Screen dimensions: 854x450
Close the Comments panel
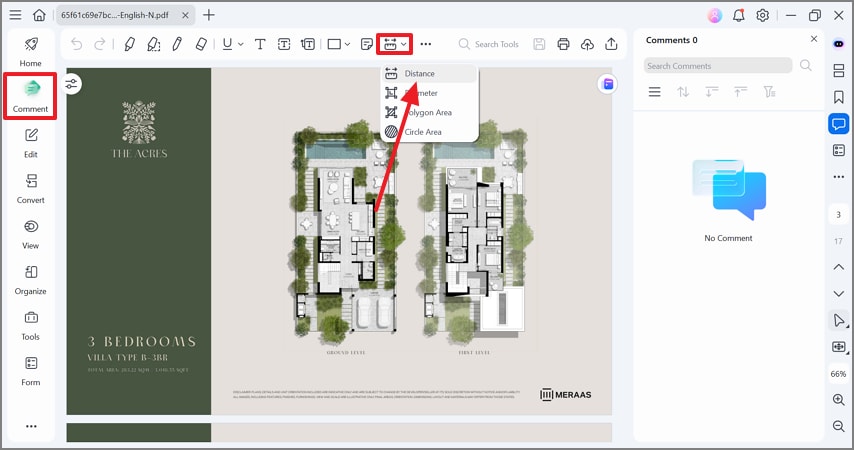814,39
